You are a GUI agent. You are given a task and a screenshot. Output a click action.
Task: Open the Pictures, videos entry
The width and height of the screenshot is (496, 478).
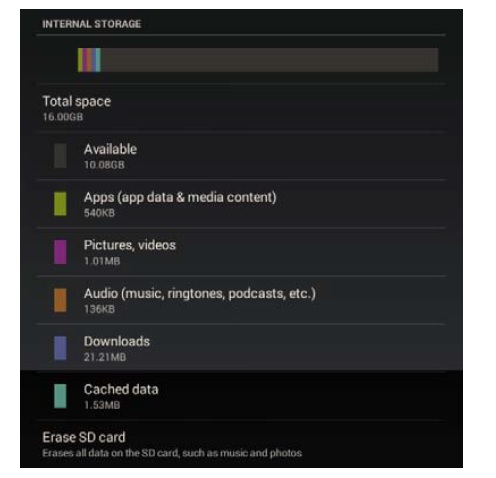240,252
